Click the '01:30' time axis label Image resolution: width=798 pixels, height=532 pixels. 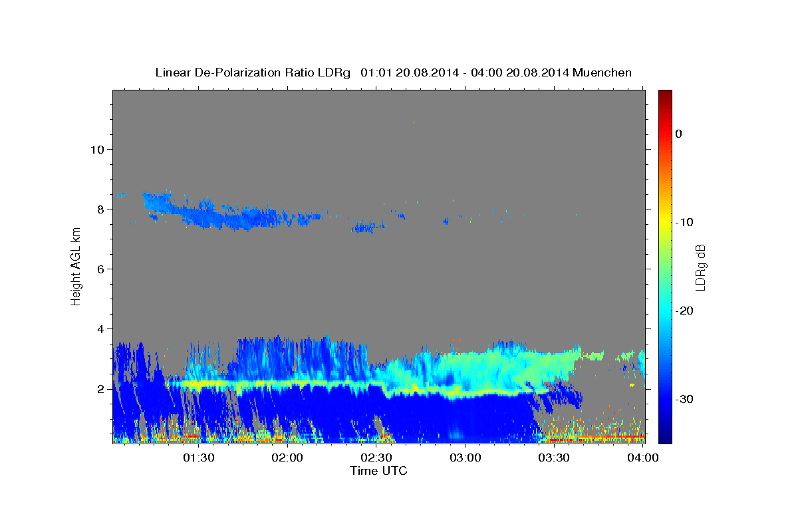[199, 458]
